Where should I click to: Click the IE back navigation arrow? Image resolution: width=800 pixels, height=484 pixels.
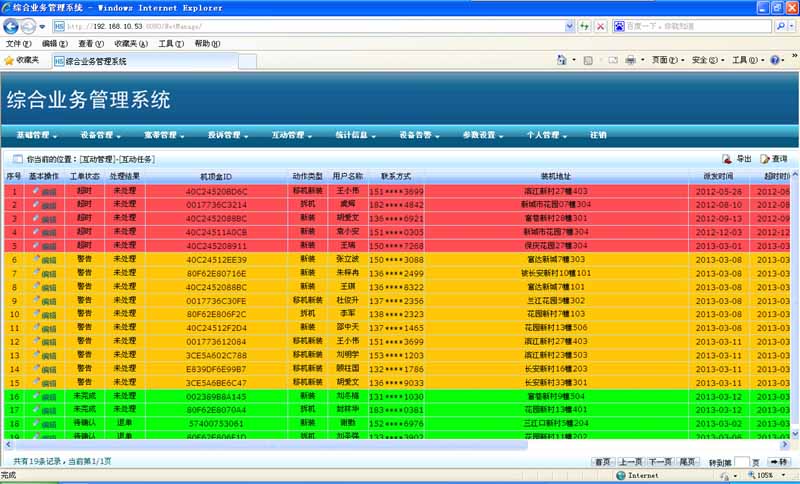(x=12, y=26)
